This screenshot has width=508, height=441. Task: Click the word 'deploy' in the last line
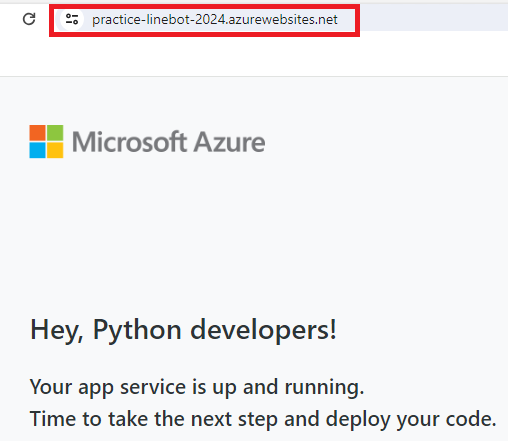coord(358,419)
